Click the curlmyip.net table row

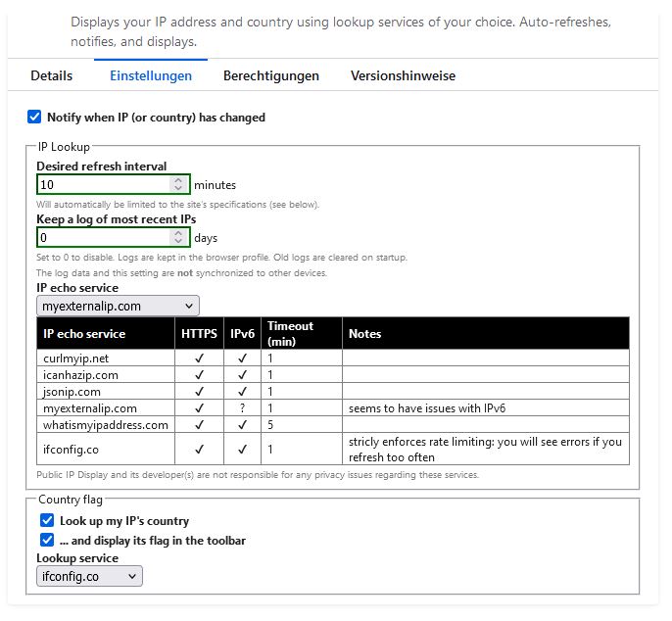tap(74, 359)
